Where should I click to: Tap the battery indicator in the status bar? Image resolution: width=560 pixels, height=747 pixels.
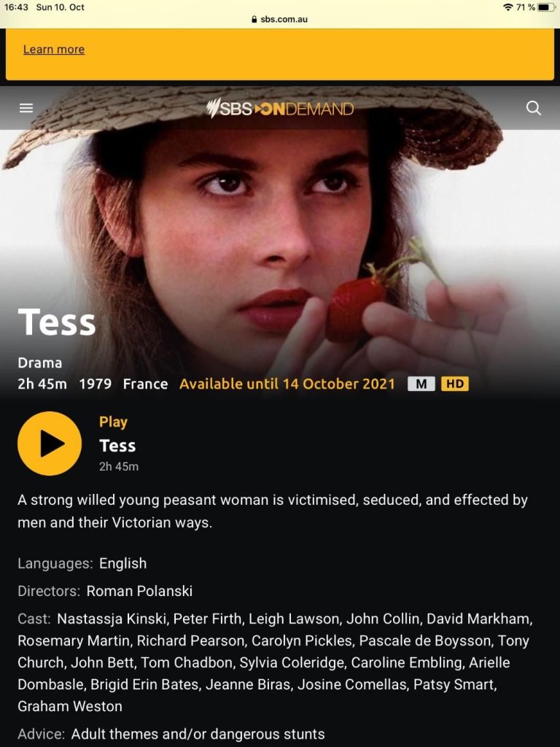click(547, 7)
